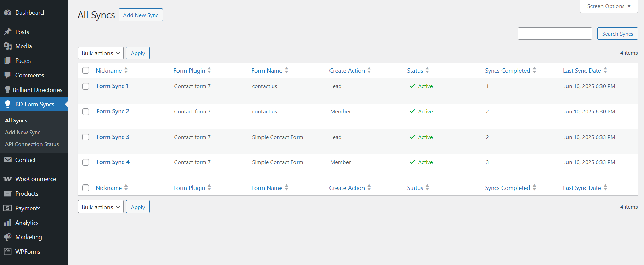Screen dimensions: 644x265
Task: Click the Contact envelope icon
Action: click(7, 160)
